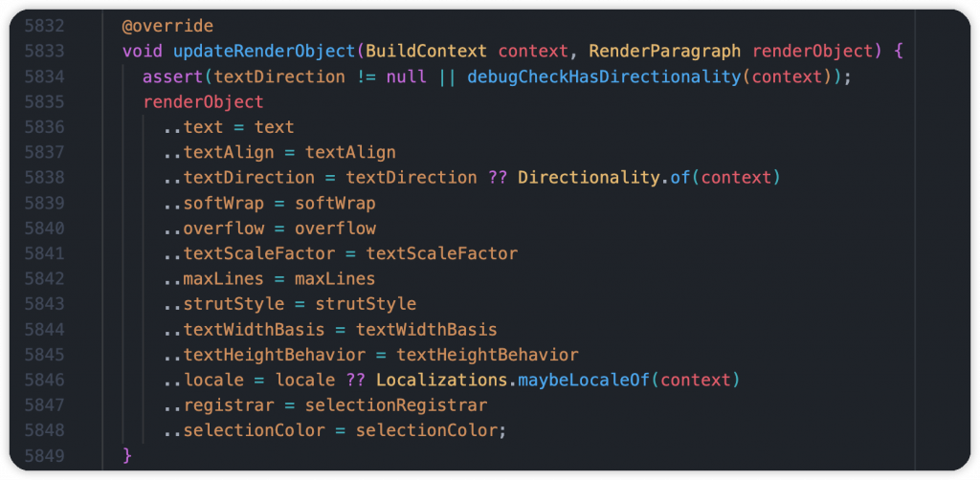The height and width of the screenshot is (480, 980).
Task: Click the BuildContext type name
Action: [427, 52]
